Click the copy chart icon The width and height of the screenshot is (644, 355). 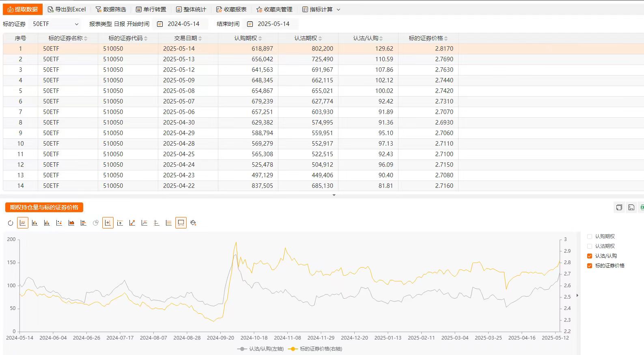[x=619, y=207]
